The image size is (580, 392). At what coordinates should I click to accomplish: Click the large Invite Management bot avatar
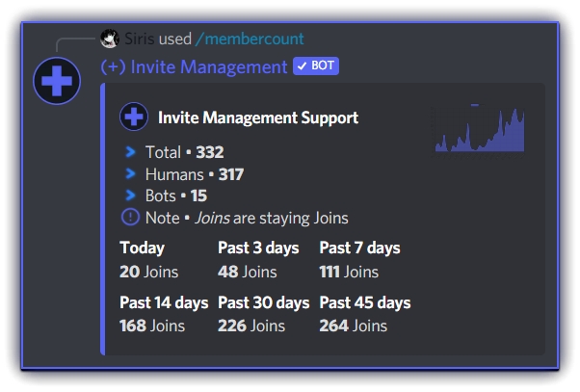tap(57, 81)
